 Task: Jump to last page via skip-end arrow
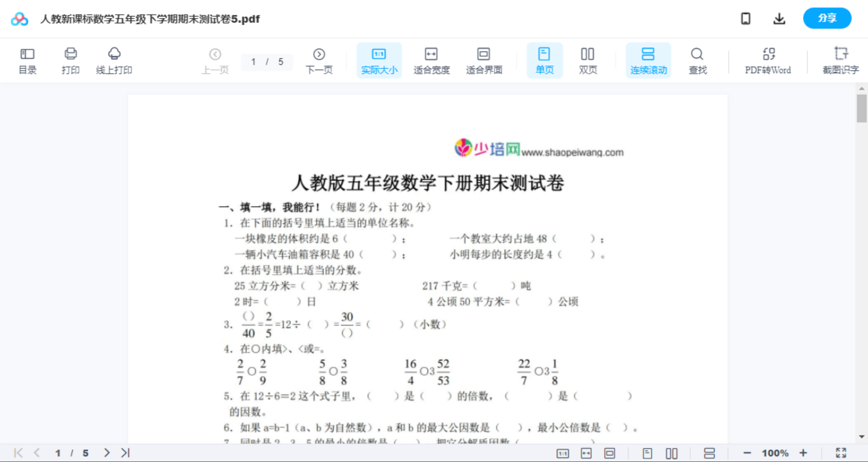point(124,452)
